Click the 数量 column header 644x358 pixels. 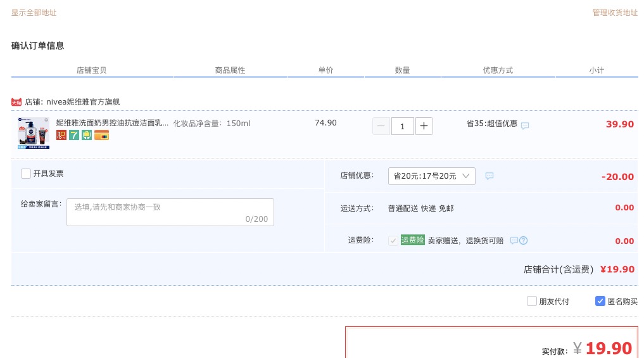pyautogui.click(x=403, y=70)
